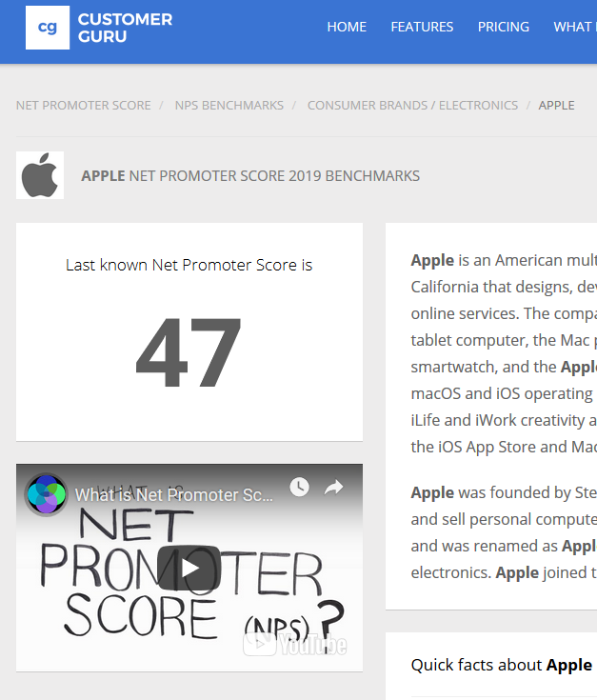
Task: Click the APPLE breadcrumb item
Action: pyautogui.click(x=556, y=106)
